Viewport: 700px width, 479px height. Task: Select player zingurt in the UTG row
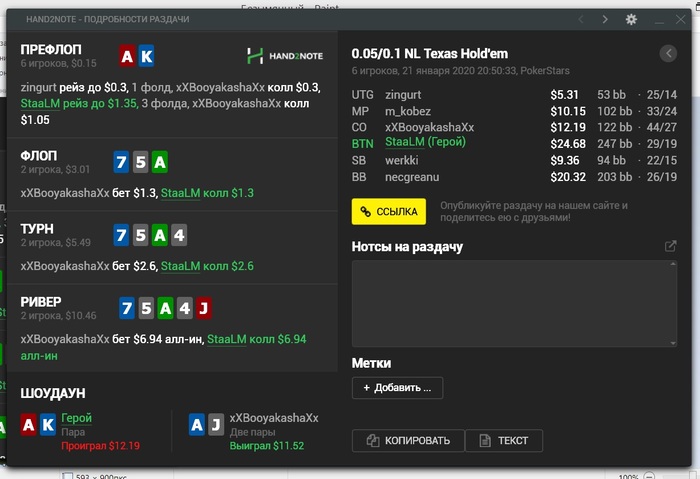[x=403, y=95]
